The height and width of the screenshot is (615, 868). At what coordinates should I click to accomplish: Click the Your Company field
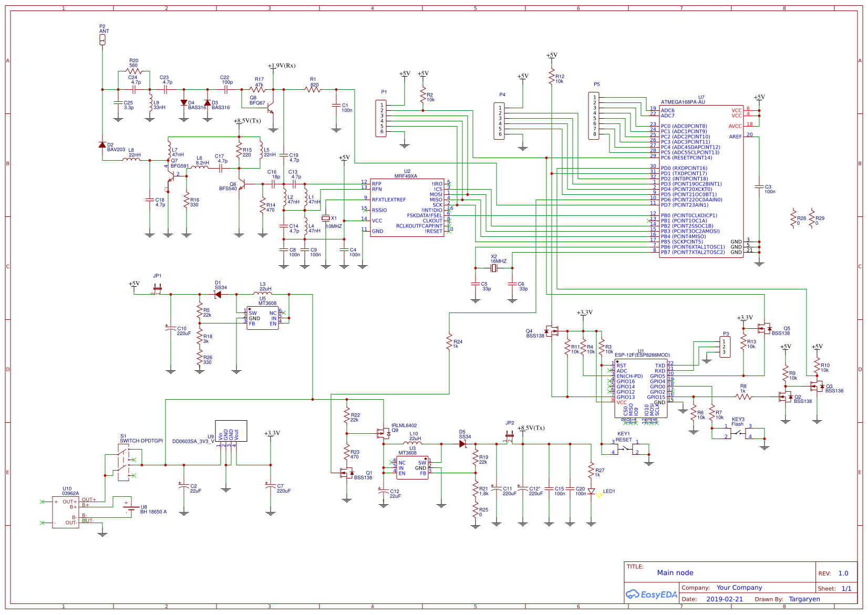(x=739, y=588)
